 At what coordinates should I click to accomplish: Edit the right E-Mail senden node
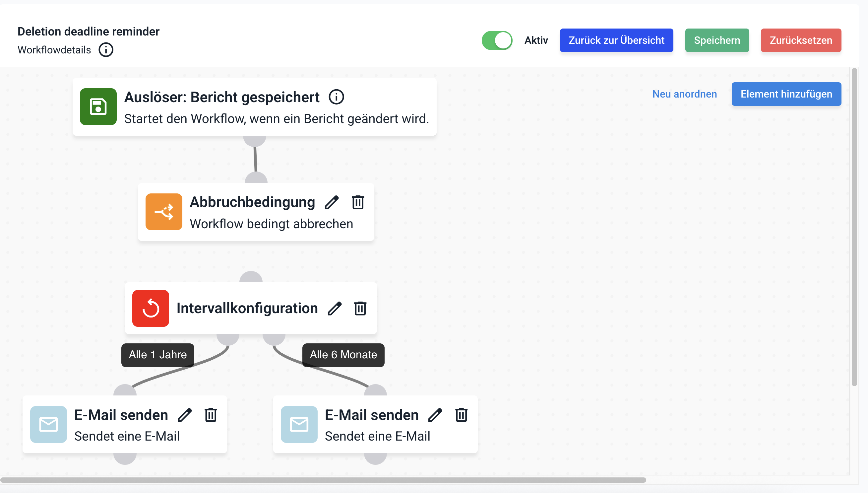tap(435, 415)
